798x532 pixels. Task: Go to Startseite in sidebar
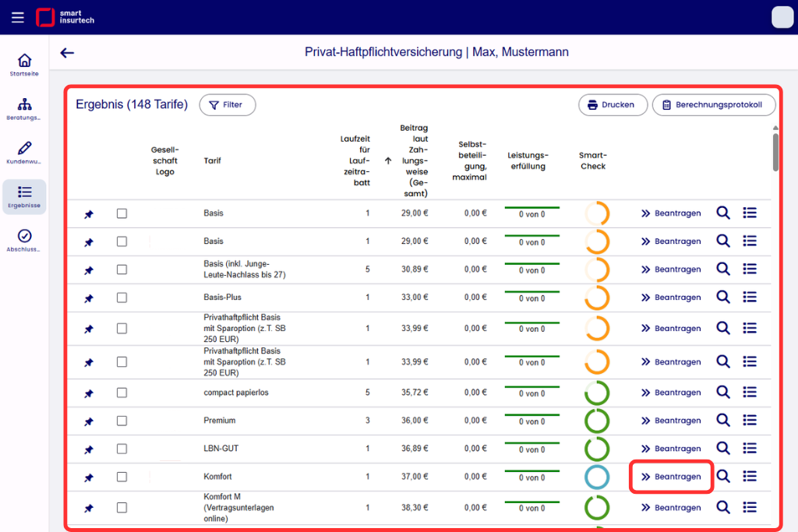tap(24, 65)
